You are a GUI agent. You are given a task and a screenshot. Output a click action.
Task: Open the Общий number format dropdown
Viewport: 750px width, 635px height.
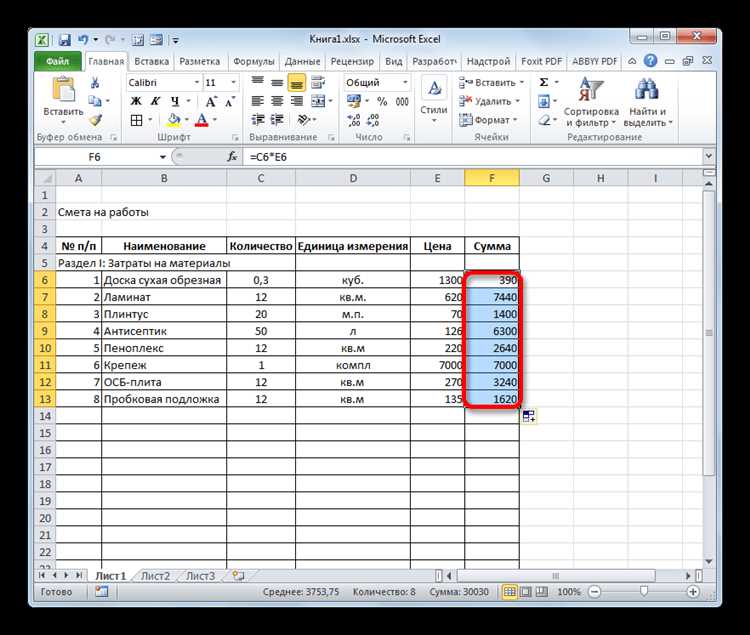(x=405, y=83)
